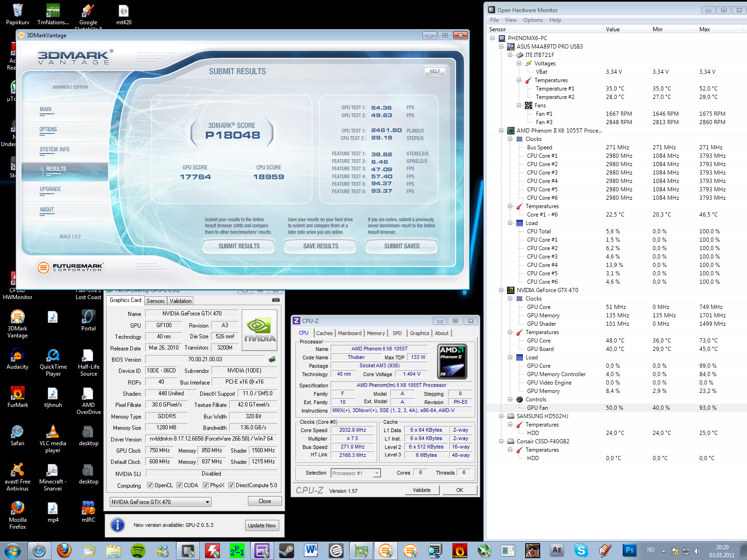
Task: Click the Steam taskbar icon
Action: point(286,551)
